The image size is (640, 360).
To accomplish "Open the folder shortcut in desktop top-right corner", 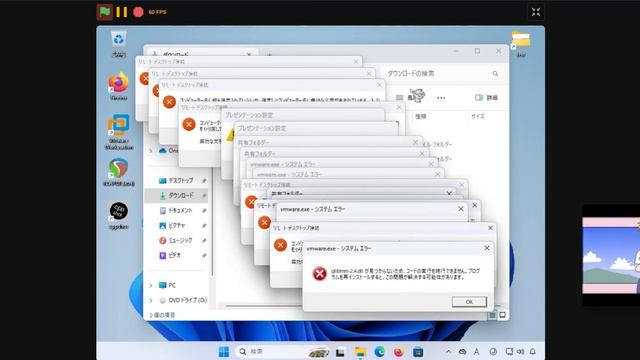I will [521, 44].
